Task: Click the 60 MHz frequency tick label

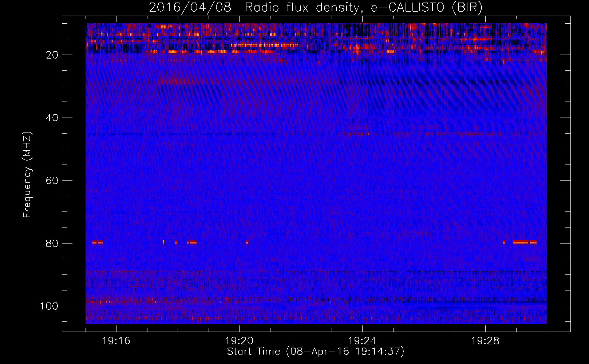Action: (x=52, y=181)
